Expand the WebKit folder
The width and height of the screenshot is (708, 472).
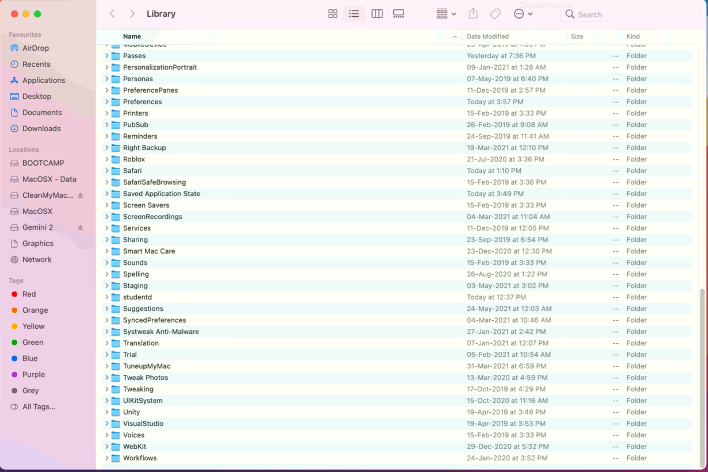coord(107,447)
